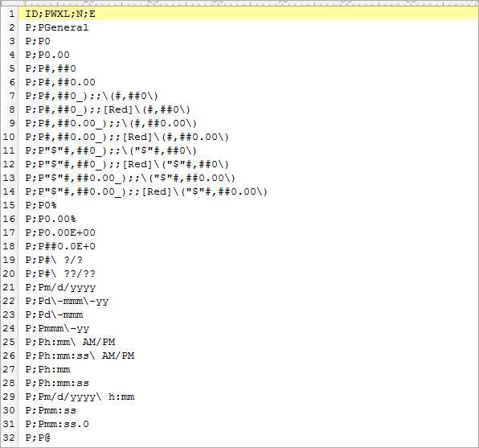This screenshot has width=479, height=448.
Task: Click line 7 text without the Red tag
Action: point(92,96)
